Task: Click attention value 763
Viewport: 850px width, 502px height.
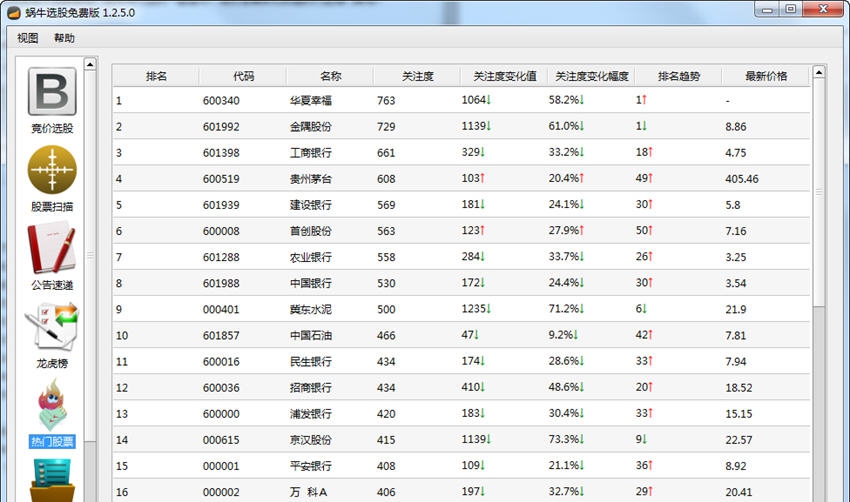Action: pos(386,100)
